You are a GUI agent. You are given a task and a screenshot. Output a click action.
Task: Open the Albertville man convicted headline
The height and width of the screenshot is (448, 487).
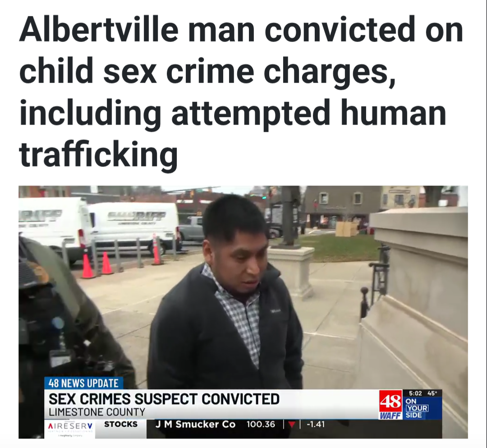pyautogui.click(x=241, y=92)
